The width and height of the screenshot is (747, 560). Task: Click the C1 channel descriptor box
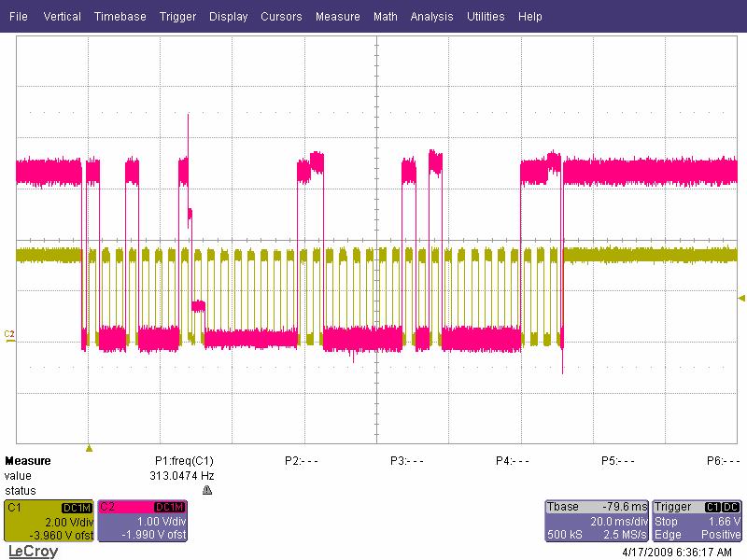[x=49, y=521]
